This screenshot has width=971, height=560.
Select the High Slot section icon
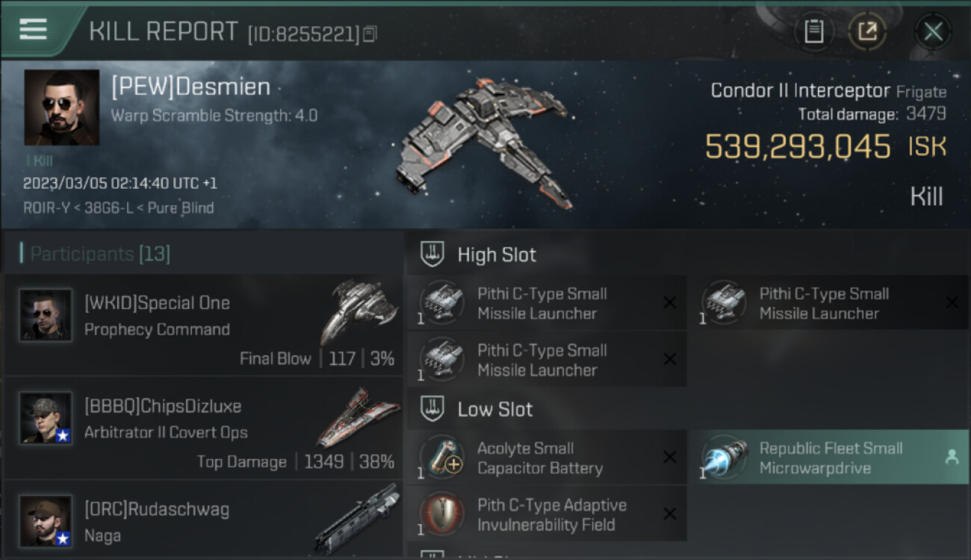coord(432,254)
